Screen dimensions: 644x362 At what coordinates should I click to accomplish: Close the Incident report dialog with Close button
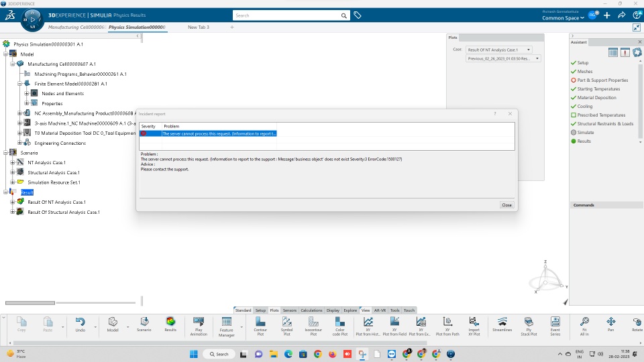click(x=507, y=205)
